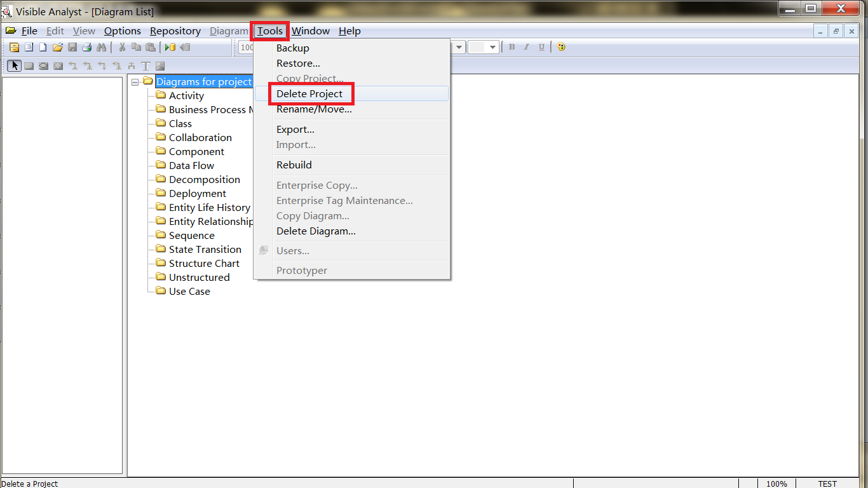This screenshot has width=868, height=488.
Task: Select the hexagon-like shape tool
Action: [58, 65]
